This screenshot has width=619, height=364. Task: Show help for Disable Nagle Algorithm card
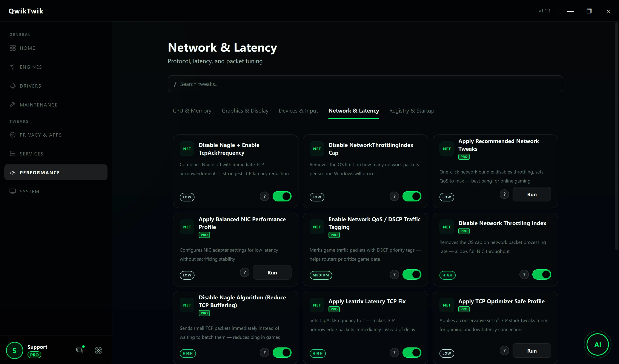point(264,352)
